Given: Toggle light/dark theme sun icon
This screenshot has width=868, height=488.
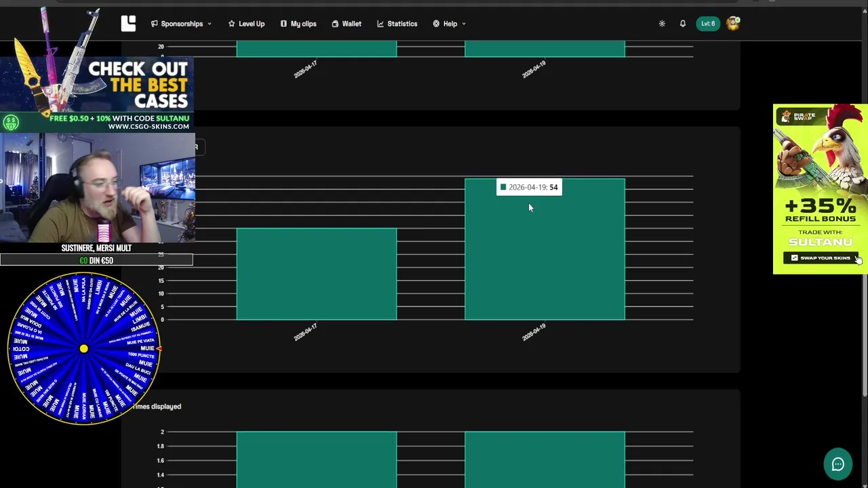Looking at the screenshot, I should tap(662, 24).
